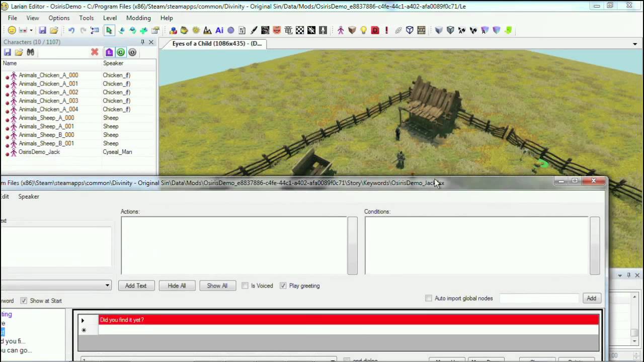Screen dimensions: 644x362
Task: Click the Actions box vertical scrollbar
Action: coord(352,245)
